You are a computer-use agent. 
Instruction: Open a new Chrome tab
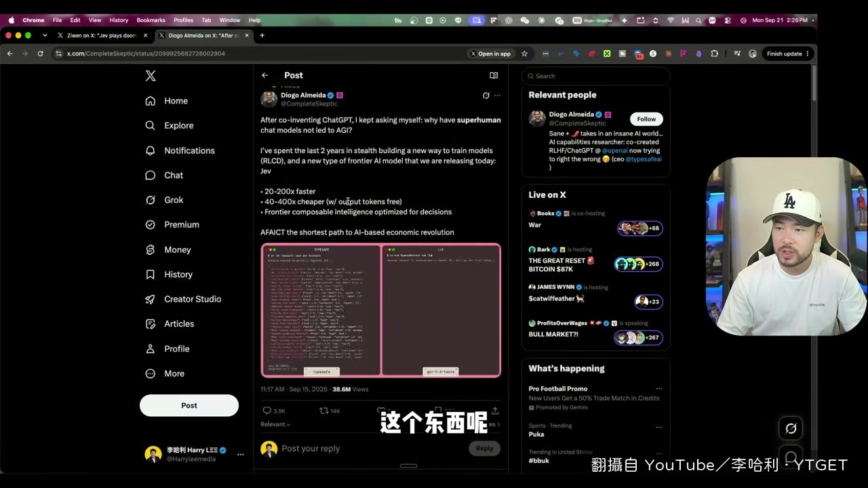pyautogui.click(x=262, y=35)
